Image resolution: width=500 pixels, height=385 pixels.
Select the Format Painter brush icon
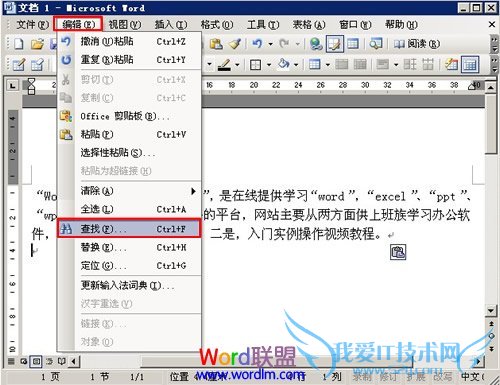[235, 44]
